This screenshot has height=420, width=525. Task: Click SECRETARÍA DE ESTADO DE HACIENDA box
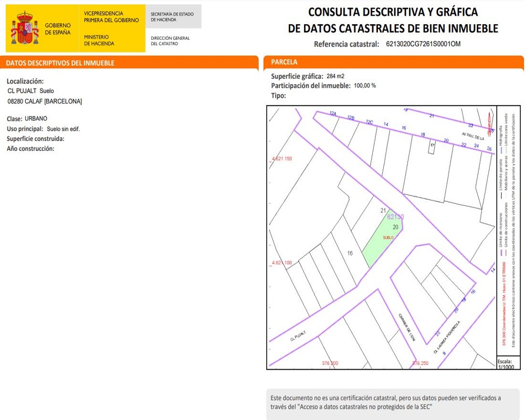point(173,17)
